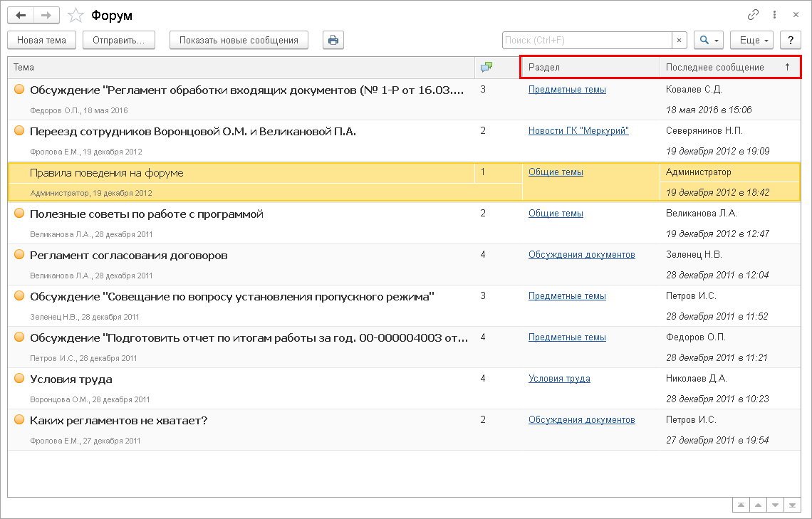Click last message author Зеленец Н.В.
The width and height of the screenshot is (812, 519).
pos(694,255)
